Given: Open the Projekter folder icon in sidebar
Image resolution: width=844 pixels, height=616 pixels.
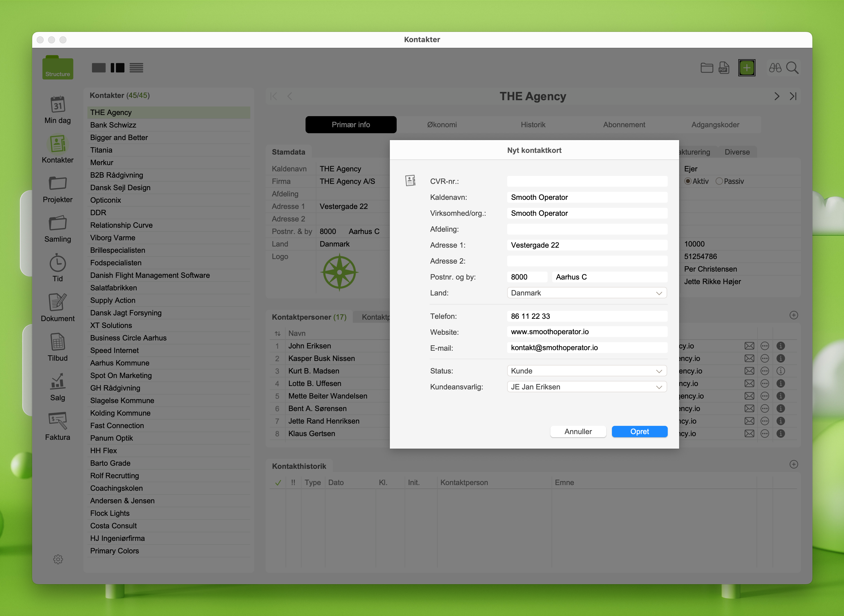Looking at the screenshot, I should tap(58, 183).
